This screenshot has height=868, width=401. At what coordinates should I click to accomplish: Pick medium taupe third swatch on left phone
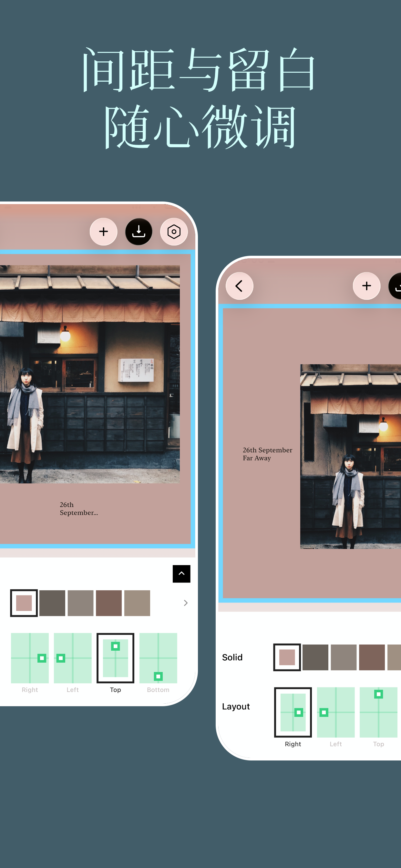point(80,603)
